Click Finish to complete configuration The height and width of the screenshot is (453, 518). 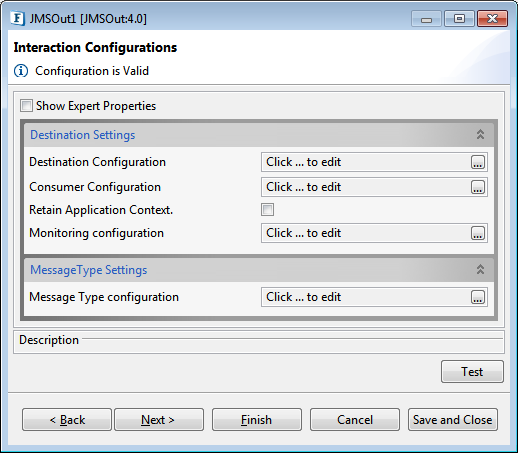click(x=257, y=420)
